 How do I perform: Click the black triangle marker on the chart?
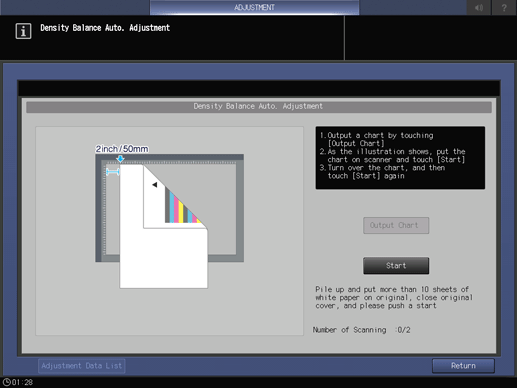[x=154, y=185]
